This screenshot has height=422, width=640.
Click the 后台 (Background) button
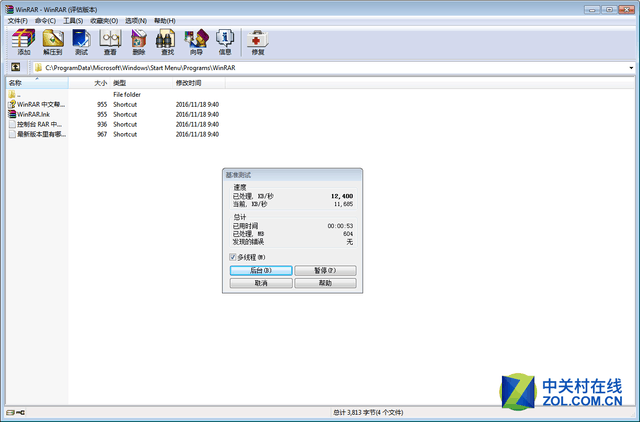260,270
